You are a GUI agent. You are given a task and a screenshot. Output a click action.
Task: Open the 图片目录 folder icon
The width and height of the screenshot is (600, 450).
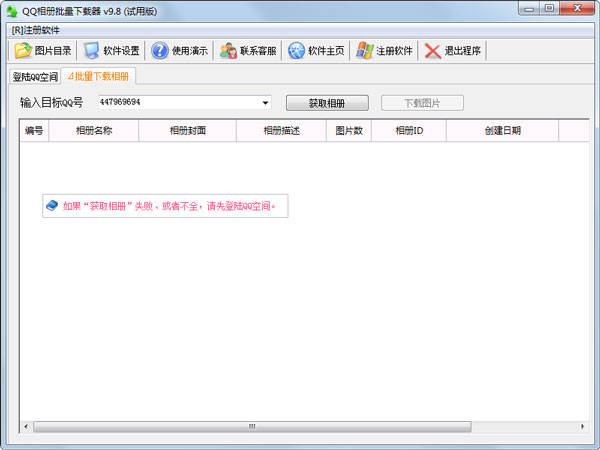[23, 51]
